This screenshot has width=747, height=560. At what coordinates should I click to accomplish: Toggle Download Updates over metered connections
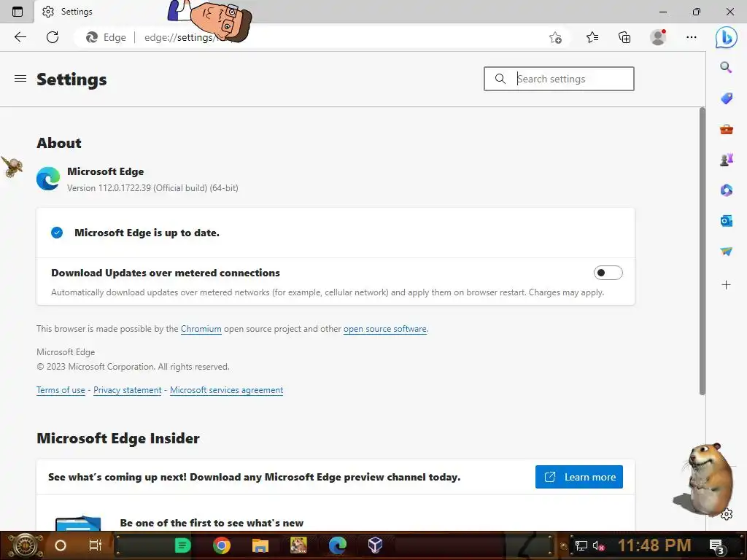(608, 273)
